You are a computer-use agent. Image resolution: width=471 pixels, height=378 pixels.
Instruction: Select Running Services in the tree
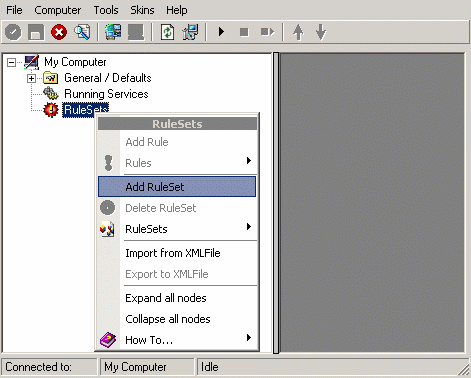tap(106, 94)
